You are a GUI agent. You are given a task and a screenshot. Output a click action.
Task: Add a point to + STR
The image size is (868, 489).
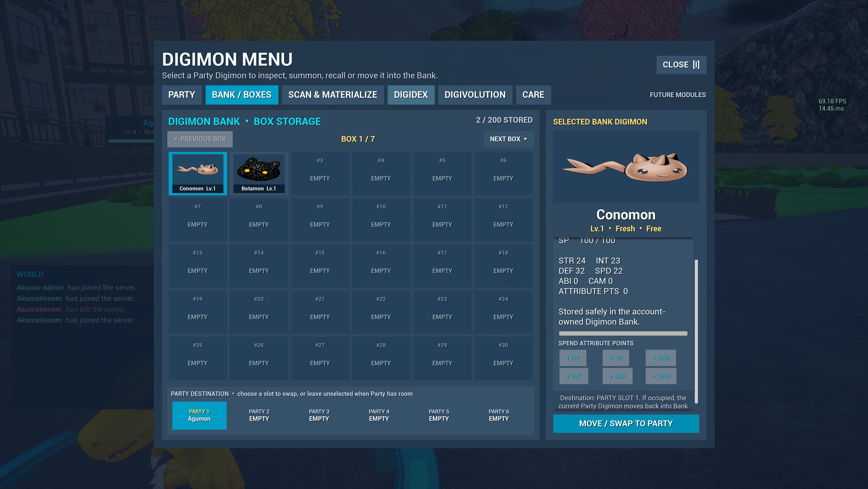pos(660,358)
